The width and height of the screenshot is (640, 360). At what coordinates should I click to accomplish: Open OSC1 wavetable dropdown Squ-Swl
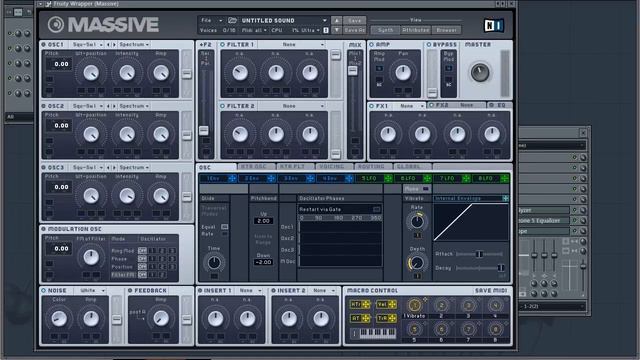[x=87, y=44]
